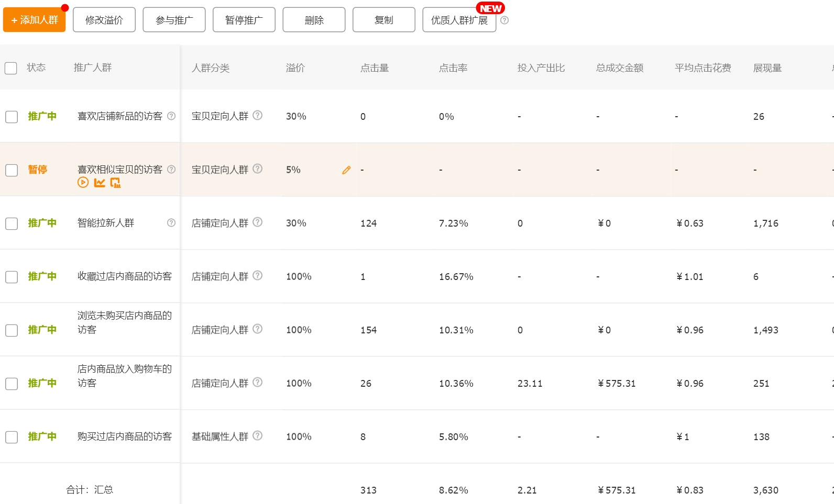The width and height of the screenshot is (834, 504).
Task: Check the box for 智能拉新人群 row
Action: click(x=12, y=223)
